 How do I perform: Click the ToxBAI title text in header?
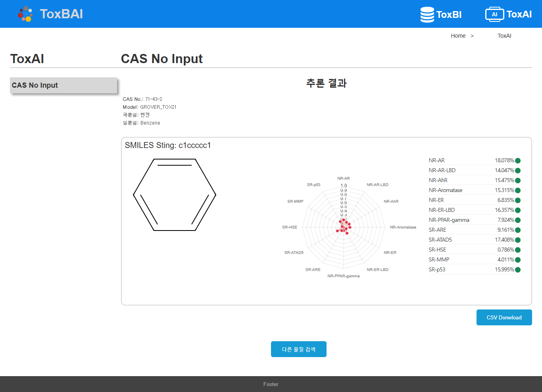click(x=62, y=14)
